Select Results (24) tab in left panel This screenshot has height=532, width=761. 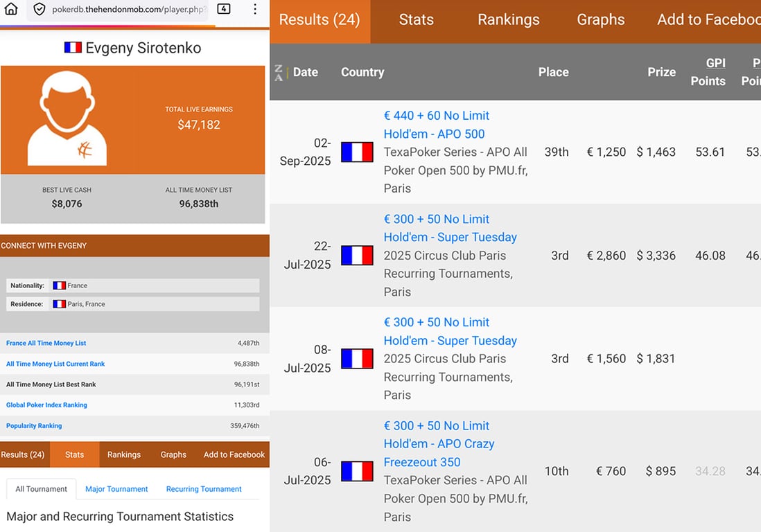pos(23,454)
